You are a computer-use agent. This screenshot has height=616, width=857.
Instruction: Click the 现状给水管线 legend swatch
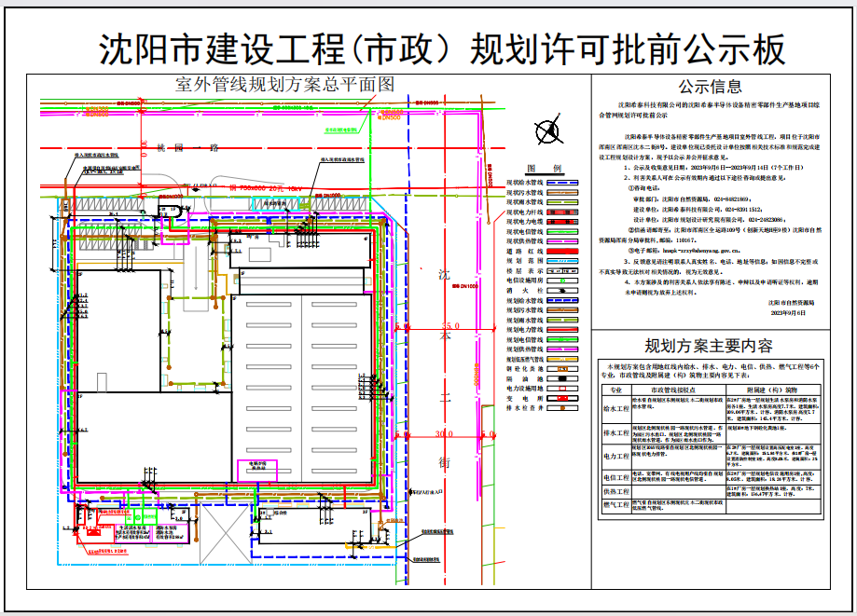[562, 183]
